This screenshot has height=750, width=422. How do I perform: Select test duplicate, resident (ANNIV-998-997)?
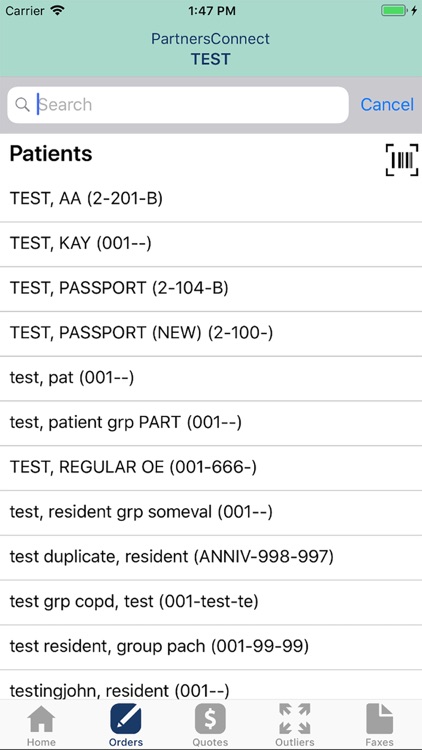(211, 557)
